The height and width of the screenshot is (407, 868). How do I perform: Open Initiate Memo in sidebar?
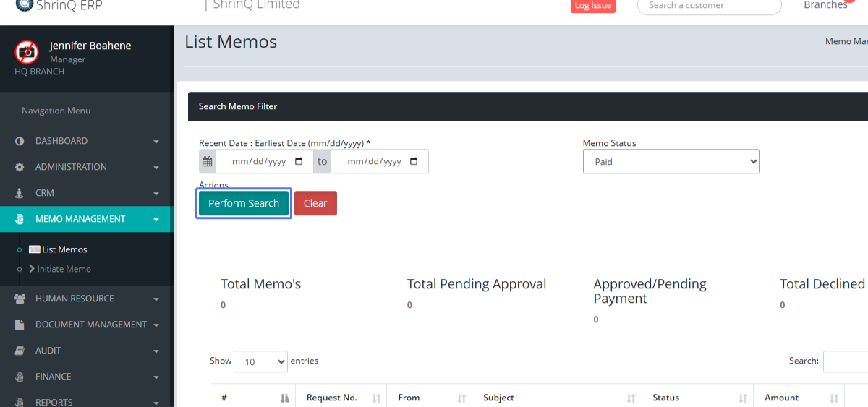[66, 269]
